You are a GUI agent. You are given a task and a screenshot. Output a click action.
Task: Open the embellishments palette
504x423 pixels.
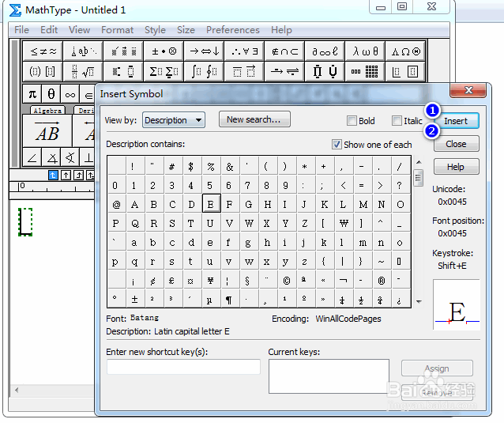(x=123, y=51)
